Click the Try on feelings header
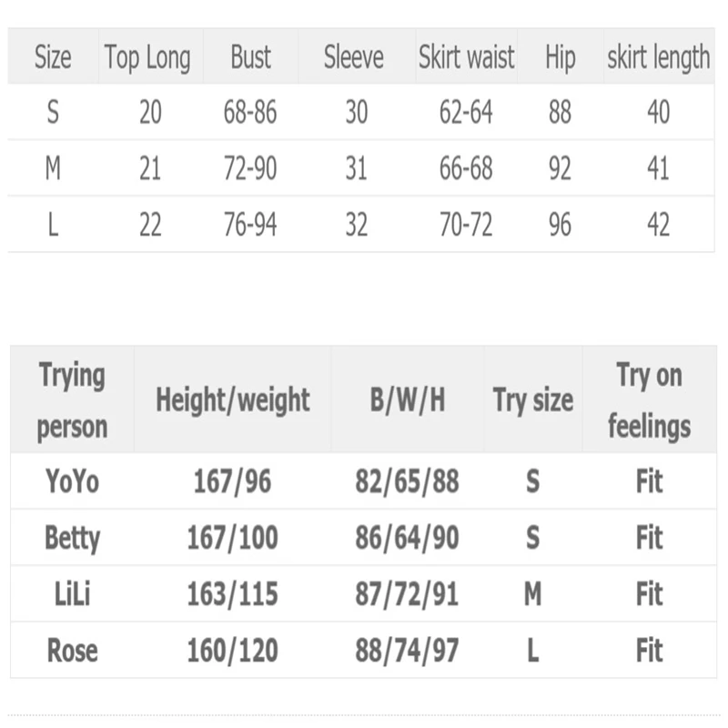The width and height of the screenshot is (728, 728). [649, 400]
